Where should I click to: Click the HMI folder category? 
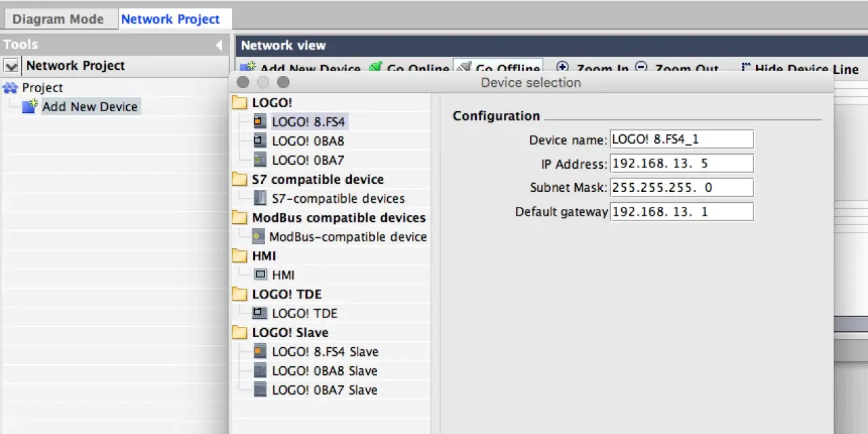click(x=264, y=256)
